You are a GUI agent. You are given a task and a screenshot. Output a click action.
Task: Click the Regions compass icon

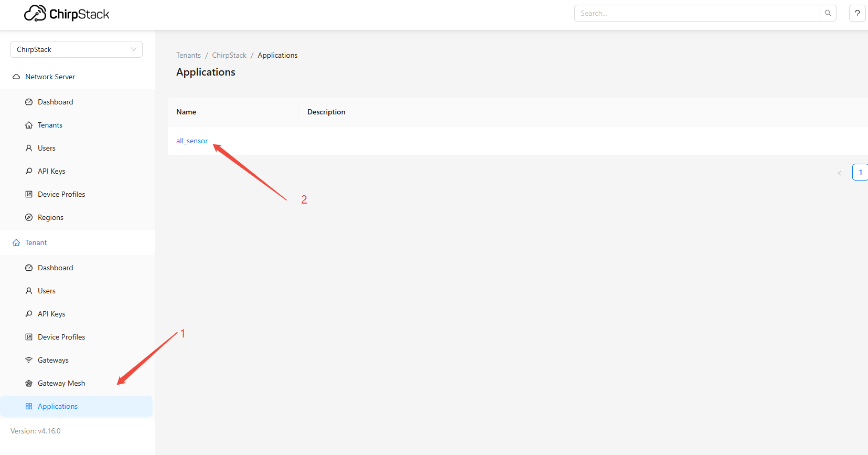[29, 217]
